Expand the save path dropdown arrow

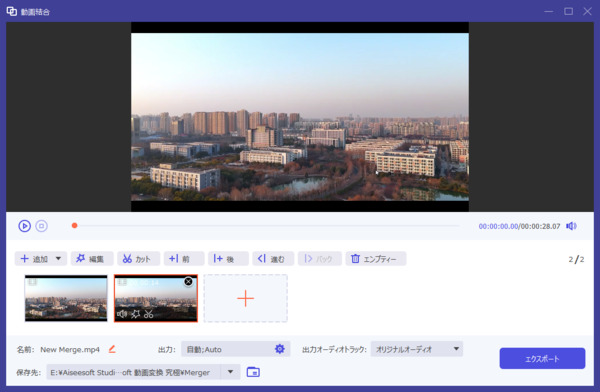tap(230, 372)
